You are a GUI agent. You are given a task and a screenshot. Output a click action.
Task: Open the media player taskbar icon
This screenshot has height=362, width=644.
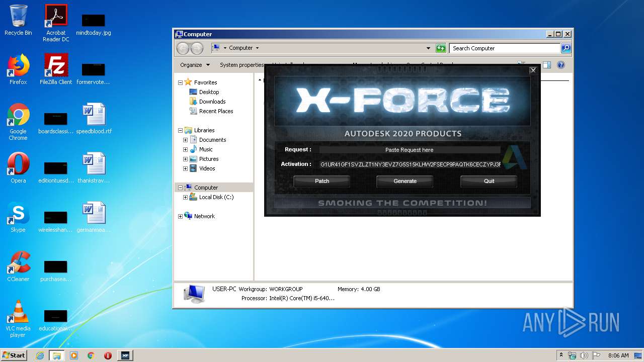pos(74,355)
